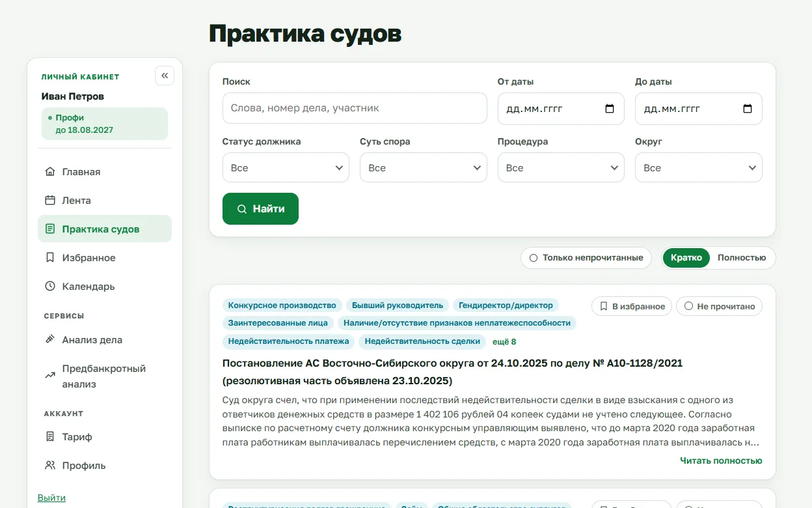Open date picker icon in До даты

point(748,109)
